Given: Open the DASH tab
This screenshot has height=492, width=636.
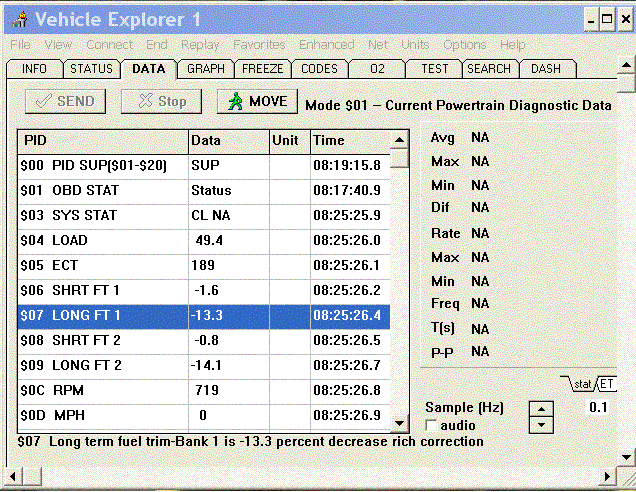Looking at the screenshot, I should (546, 69).
